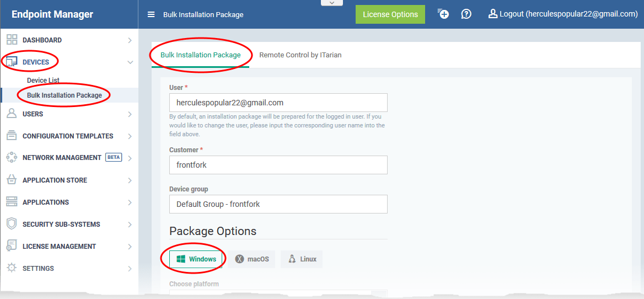The image size is (644, 299).
Task: Open the Dashboard menu item
Action: (69, 40)
